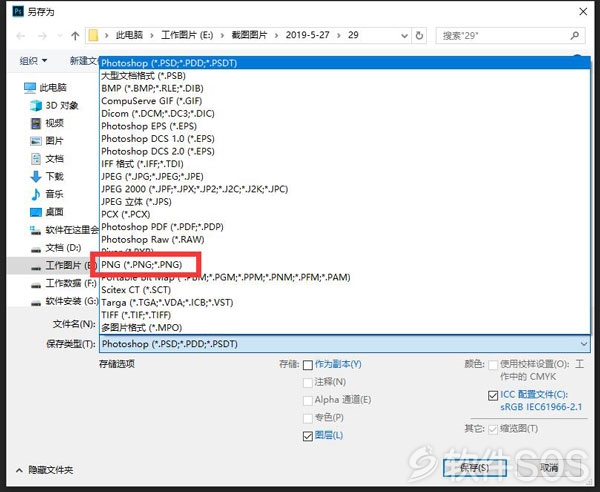Click 2019-5-27 in address breadcrumb
The image size is (600, 492).
[x=308, y=35]
